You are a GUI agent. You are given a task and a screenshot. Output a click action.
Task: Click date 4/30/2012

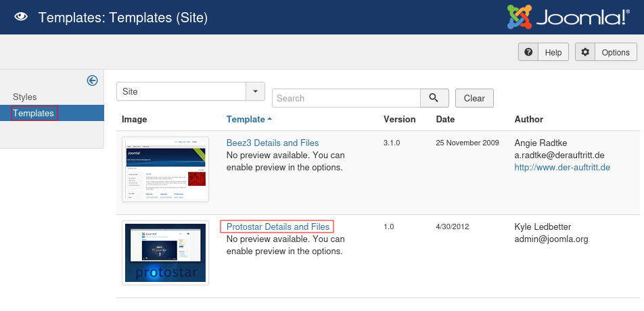[x=452, y=226]
